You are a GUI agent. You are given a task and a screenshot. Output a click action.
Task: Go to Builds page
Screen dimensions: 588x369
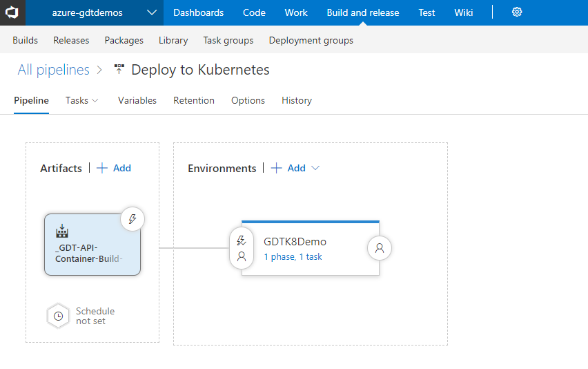(25, 40)
